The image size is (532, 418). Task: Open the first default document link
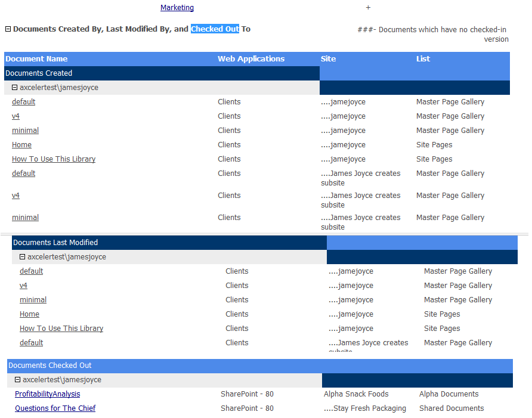[23, 101]
